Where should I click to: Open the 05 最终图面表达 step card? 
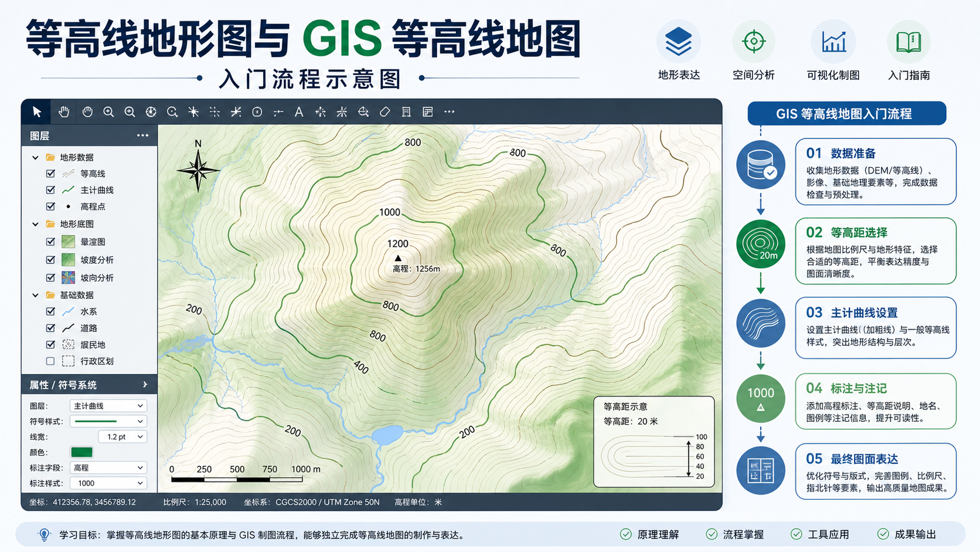[x=876, y=471]
